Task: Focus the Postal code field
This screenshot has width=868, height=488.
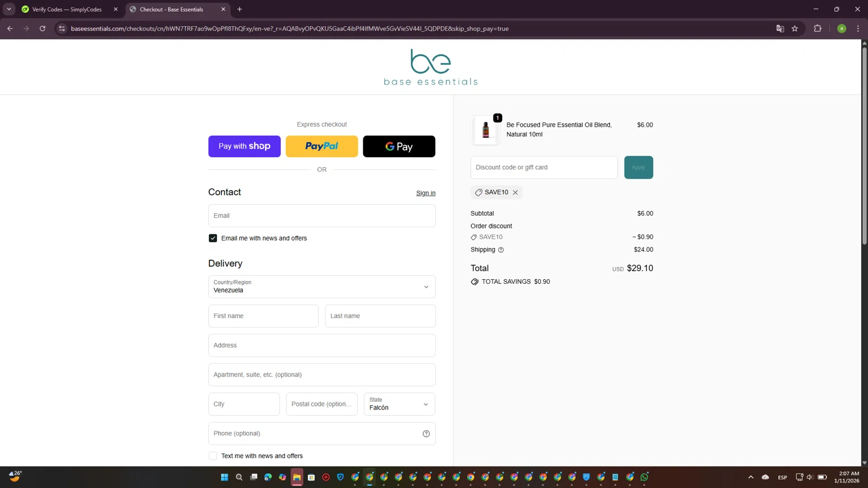Action: 322,404
